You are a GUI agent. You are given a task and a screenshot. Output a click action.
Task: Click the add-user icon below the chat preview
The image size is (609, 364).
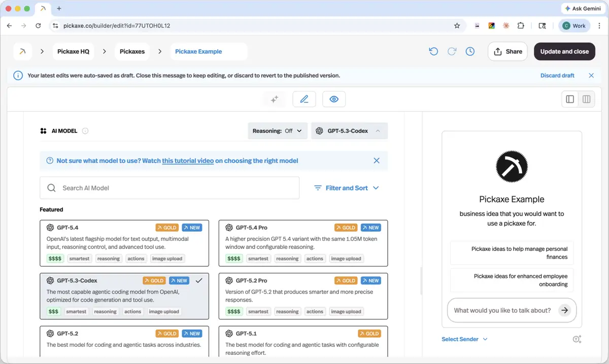[x=577, y=339]
